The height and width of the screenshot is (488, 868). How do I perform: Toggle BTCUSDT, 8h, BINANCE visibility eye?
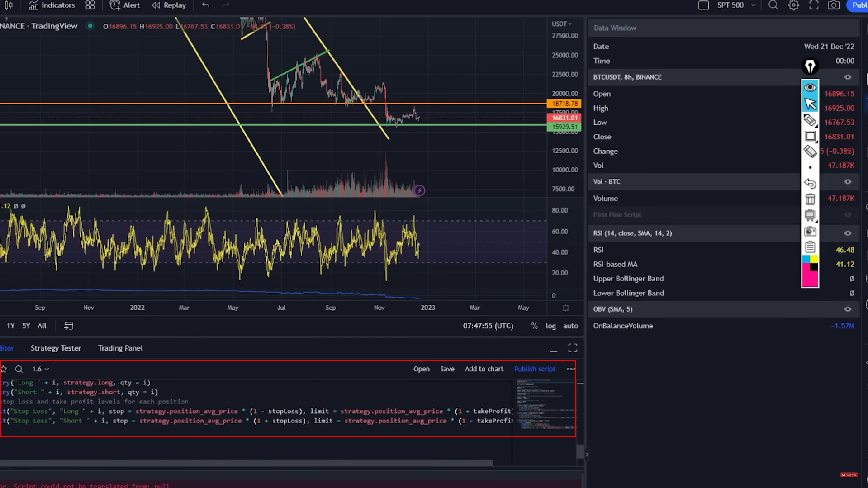pyautogui.click(x=848, y=77)
